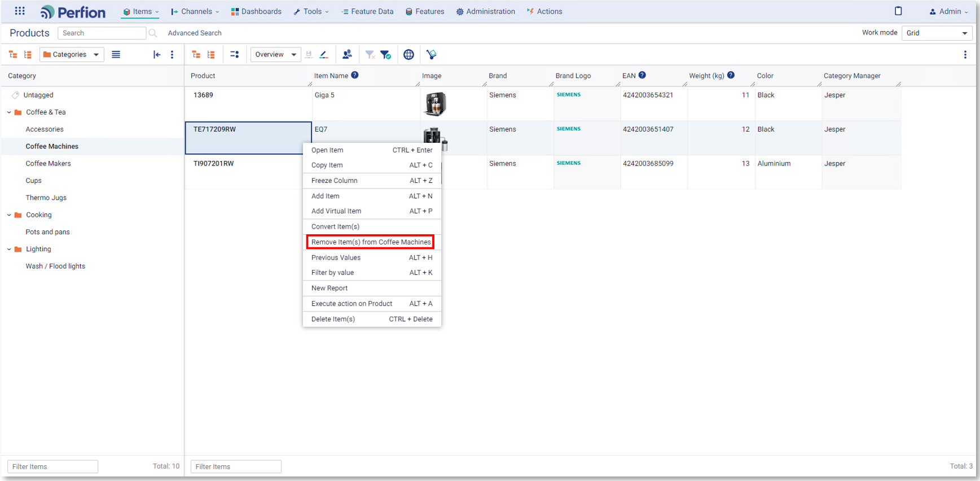980x481 pixels.
Task: Open the app launcher grid icon
Action: (20, 11)
